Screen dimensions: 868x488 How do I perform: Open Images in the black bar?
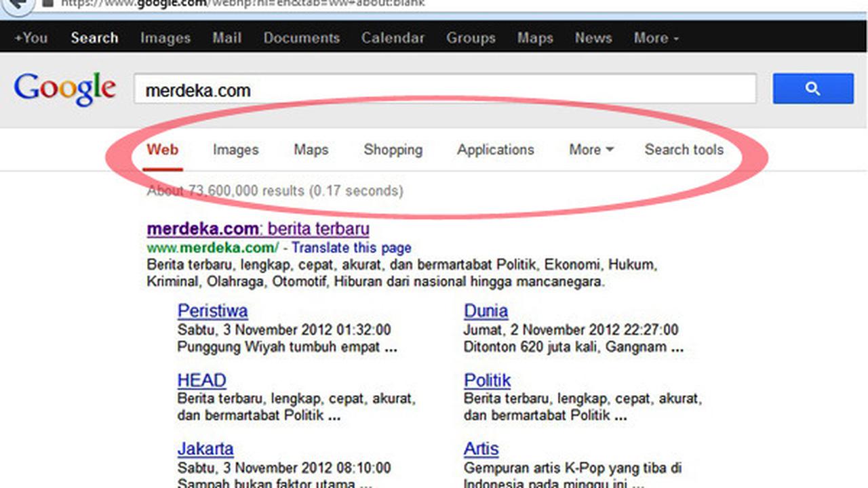(165, 38)
